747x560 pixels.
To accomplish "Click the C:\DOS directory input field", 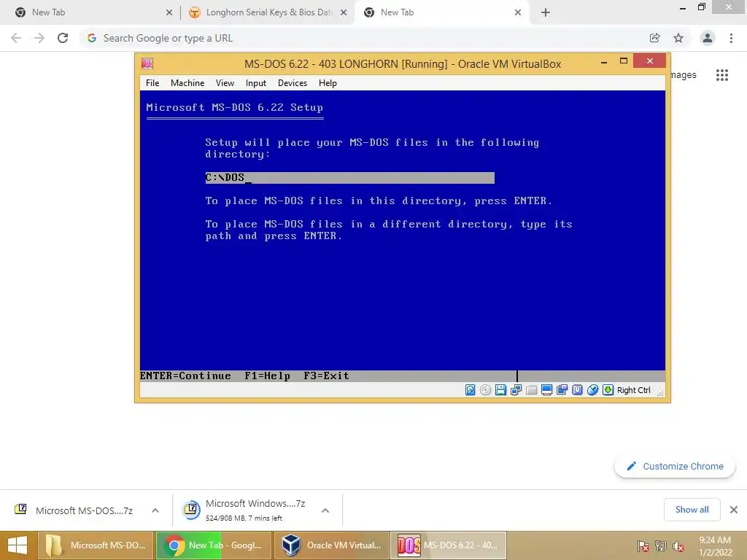I will pyautogui.click(x=349, y=178).
